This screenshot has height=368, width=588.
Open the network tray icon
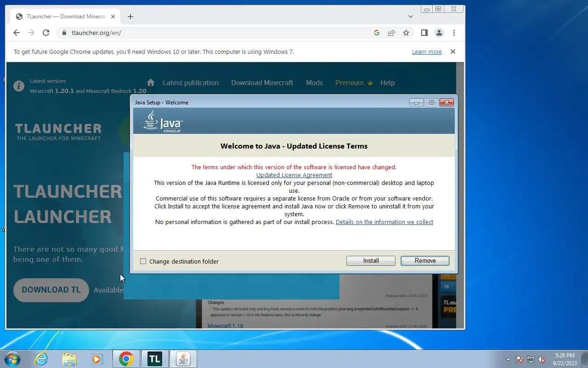point(531,359)
